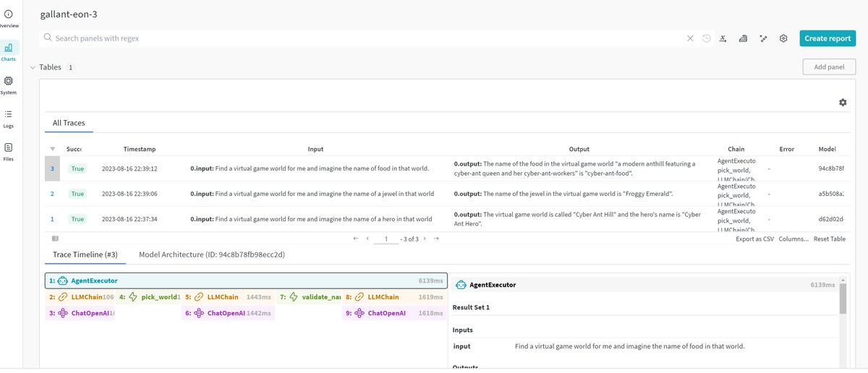This screenshot has height=373, width=868.
Task: Select the Trace Timeline (#3) tab
Action: click(85, 254)
